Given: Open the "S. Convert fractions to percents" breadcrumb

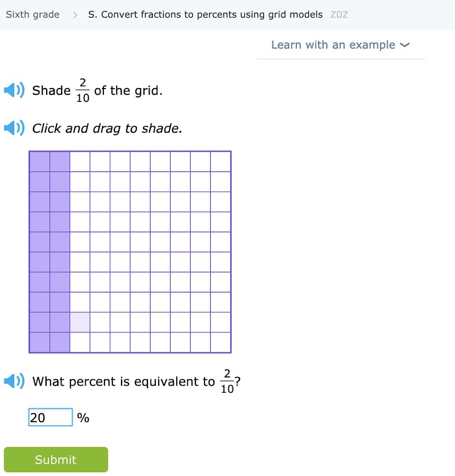Looking at the screenshot, I should coord(205,14).
